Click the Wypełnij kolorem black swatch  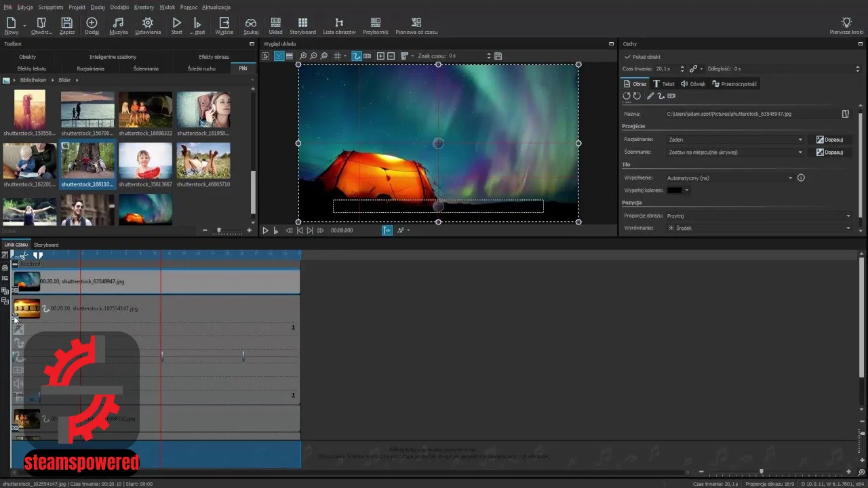[674, 190]
